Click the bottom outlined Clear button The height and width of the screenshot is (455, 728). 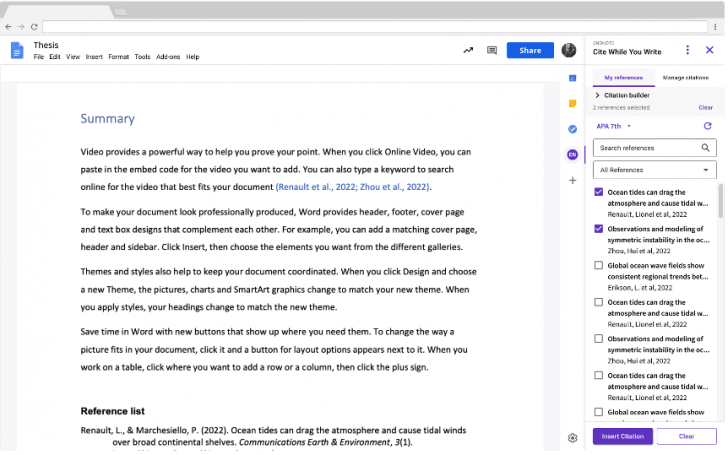coord(686,436)
